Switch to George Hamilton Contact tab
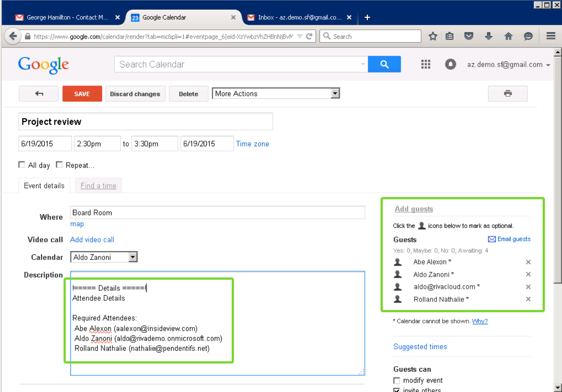The width and height of the screenshot is (562, 392). pyautogui.click(x=68, y=17)
